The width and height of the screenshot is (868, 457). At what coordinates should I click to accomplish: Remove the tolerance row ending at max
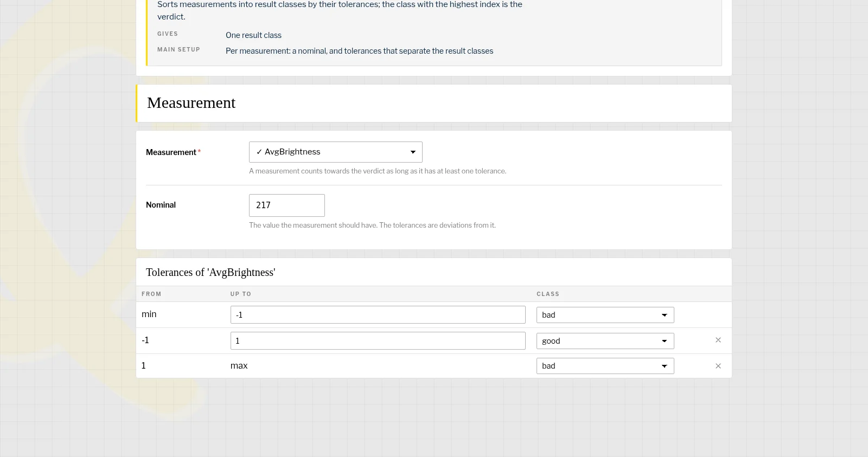(x=718, y=366)
